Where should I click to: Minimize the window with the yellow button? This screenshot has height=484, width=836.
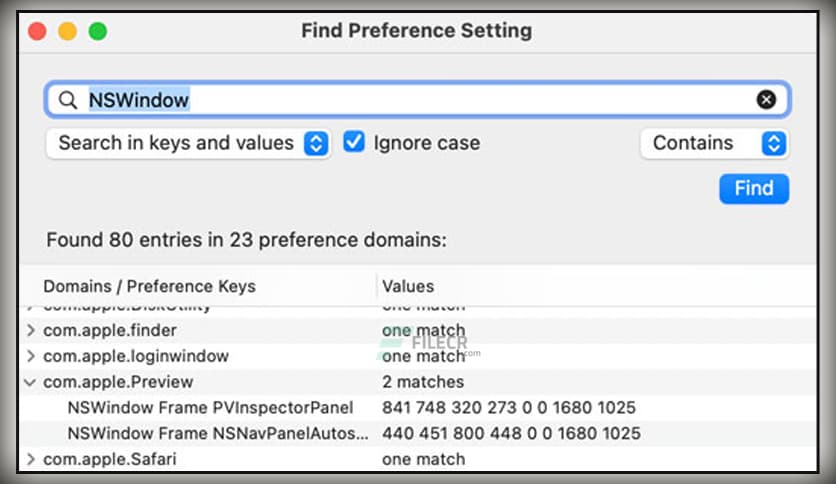pyautogui.click(x=68, y=31)
